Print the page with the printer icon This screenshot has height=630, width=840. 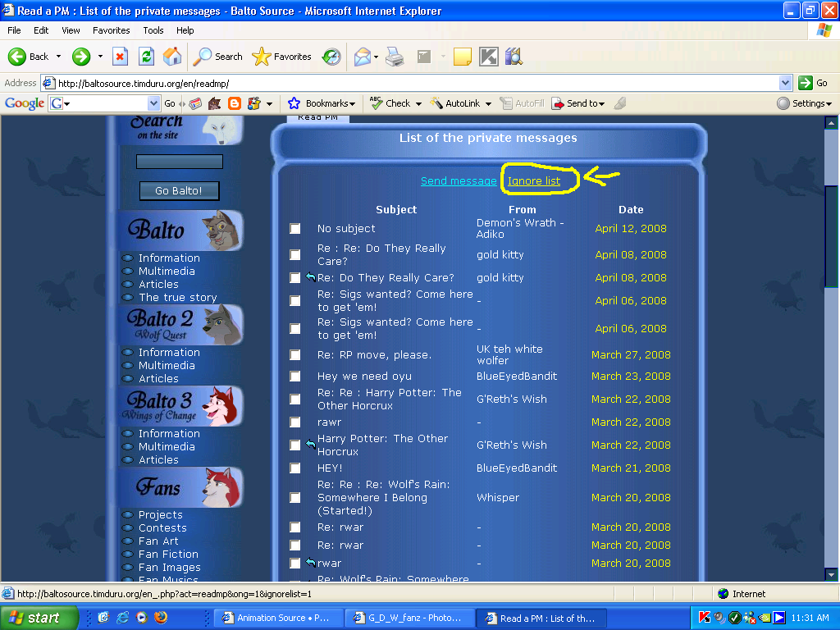pyautogui.click(x=395, y=57)
